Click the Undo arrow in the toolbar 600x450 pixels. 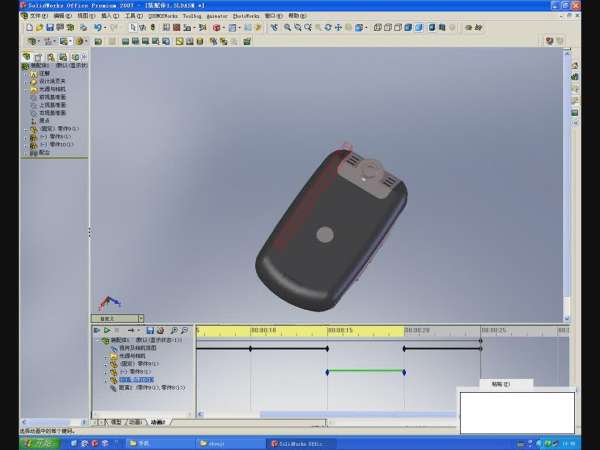[x=98, y=28]
